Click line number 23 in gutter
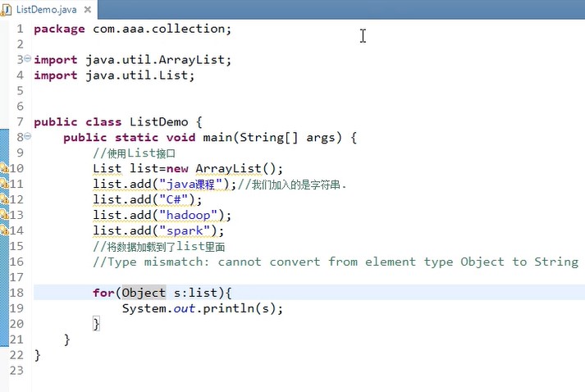 click(x=16, y=371)
